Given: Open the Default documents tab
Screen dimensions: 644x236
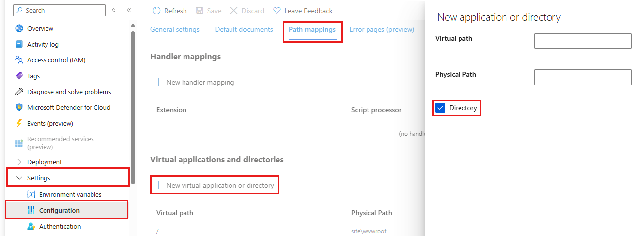Looking at the screenshot, I should (244, 29).
